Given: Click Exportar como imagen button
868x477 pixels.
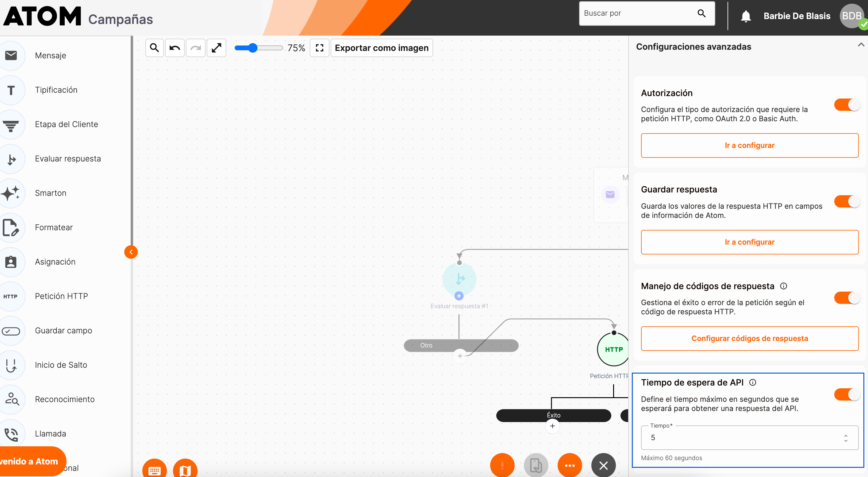Looking at the screenshot, I should click(x=382, y=48).
